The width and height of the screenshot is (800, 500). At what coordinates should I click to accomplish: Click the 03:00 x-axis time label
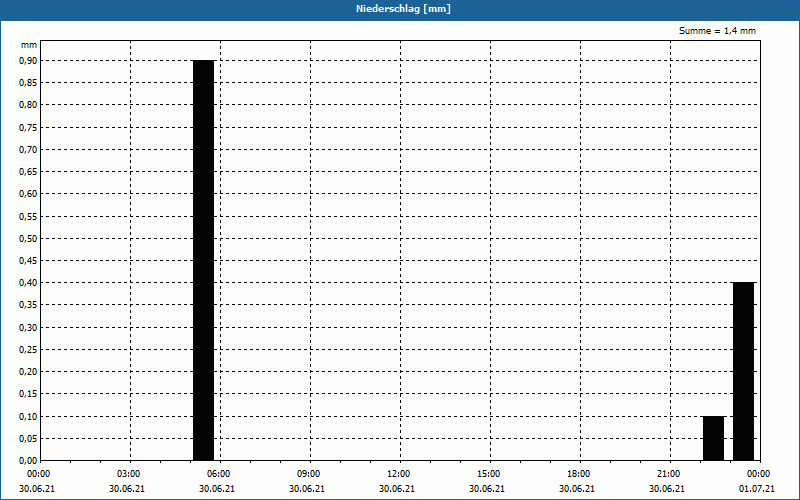pyautogui.click(x=131, y=474)
